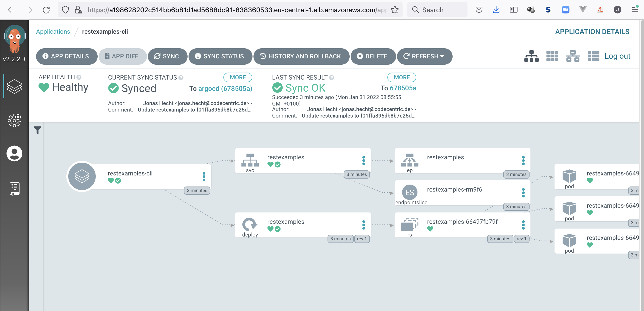This screenshot has width=644, height=311.
Task: Open HISTORY AND ROLLBACK panel
Action: point(301,56)
